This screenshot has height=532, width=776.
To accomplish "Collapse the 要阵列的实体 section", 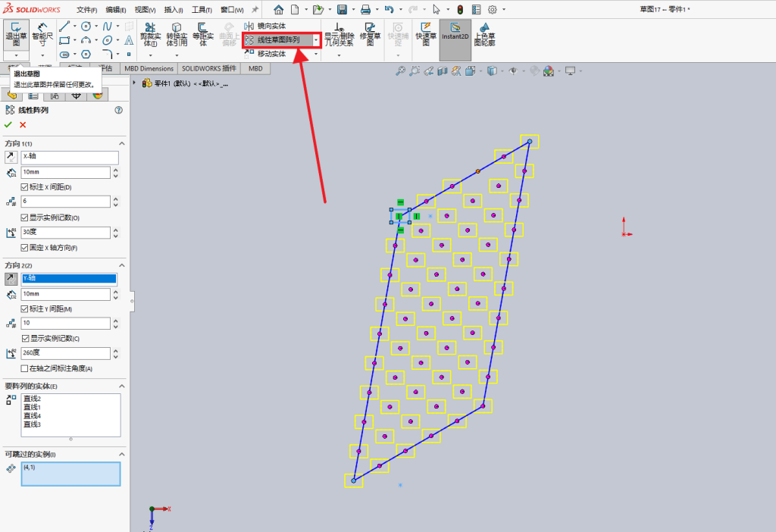I will click(122, 386).
